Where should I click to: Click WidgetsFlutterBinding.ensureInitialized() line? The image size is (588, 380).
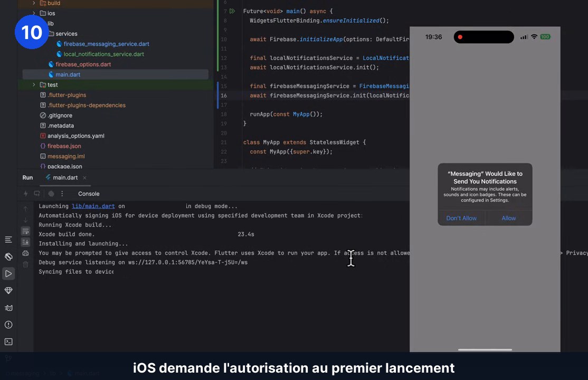319,21
